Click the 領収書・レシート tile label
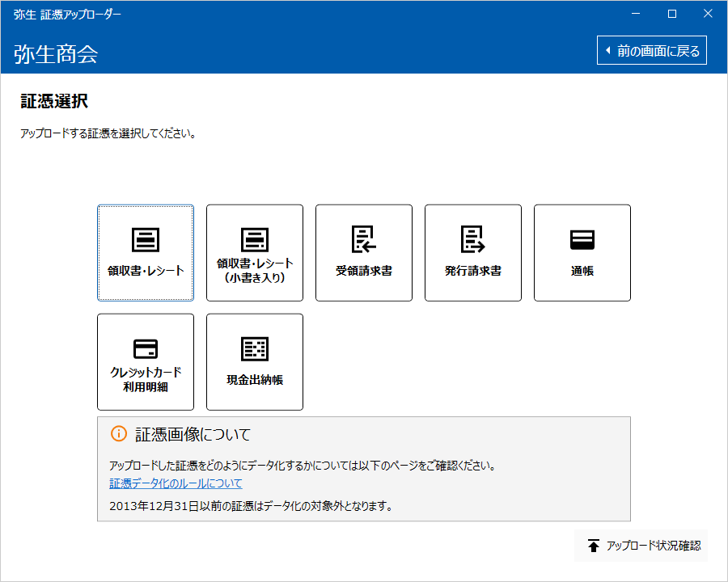728x582 pixels. (146, 271)
